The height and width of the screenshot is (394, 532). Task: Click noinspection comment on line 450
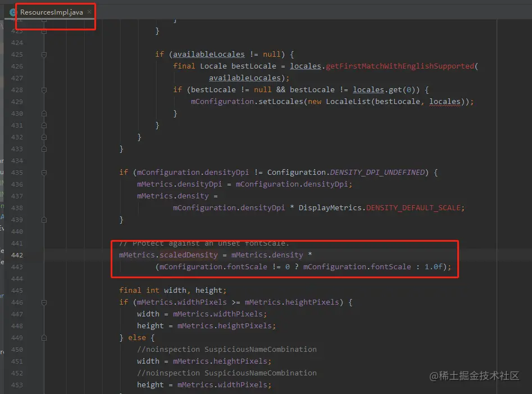pos(226,349)
